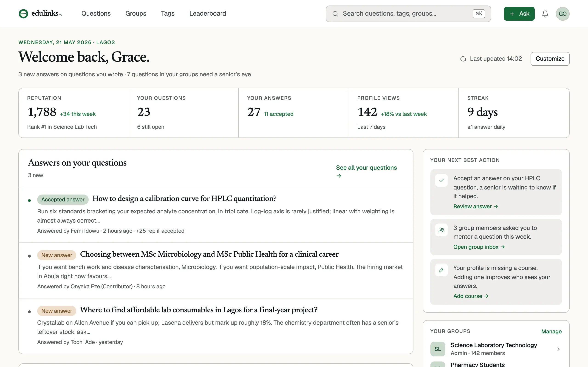Expand the Science Laboratory Technology group chevron
This screenshot has width=588, height=367.
(558, 349)
